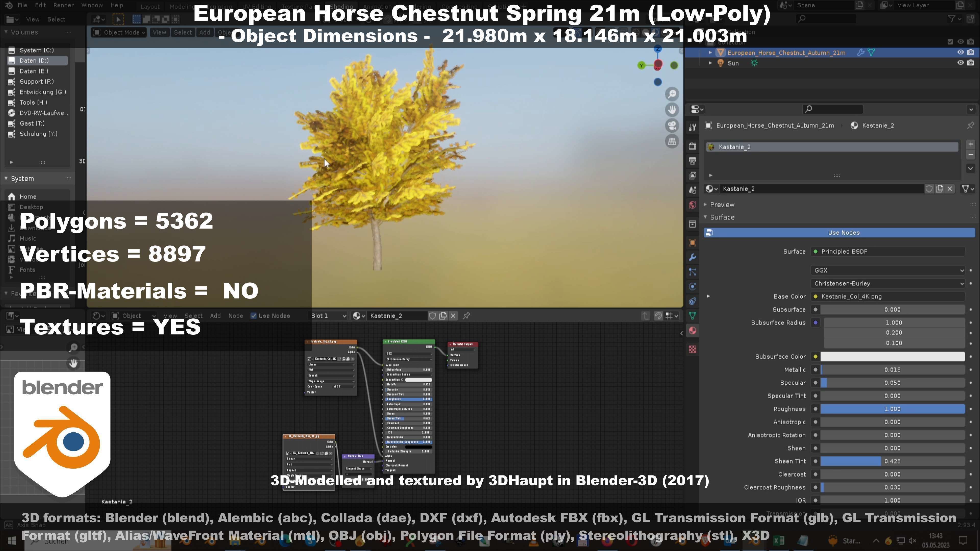Click Principled BSDF surface shader field
Image resolution: width=980 pixels, height=551 pixels.
pyautogui.click(x=888, y=251)
